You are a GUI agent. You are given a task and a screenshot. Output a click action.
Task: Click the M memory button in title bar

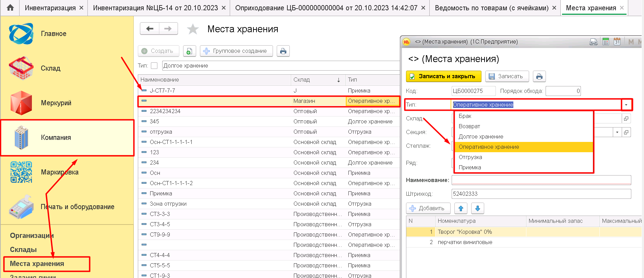(631, 42)
